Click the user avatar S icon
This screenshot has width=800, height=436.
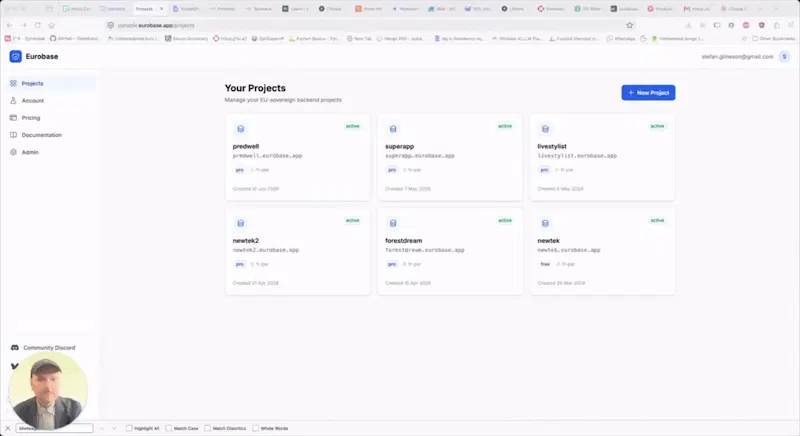[785, 57]
